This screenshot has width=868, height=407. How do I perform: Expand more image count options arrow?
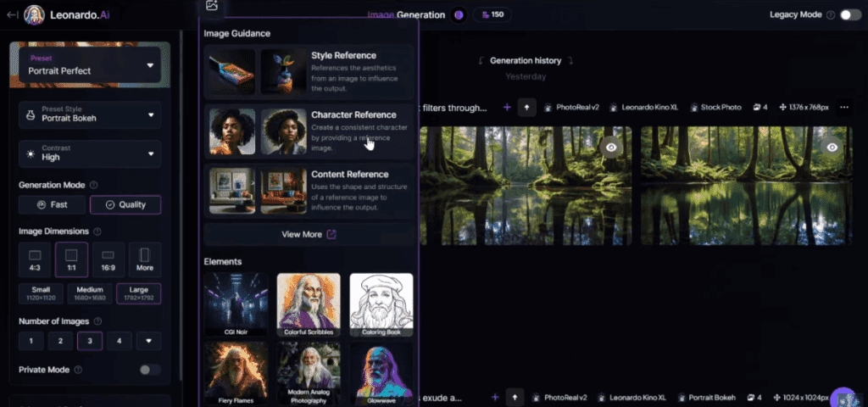click(x=148, y=341)
